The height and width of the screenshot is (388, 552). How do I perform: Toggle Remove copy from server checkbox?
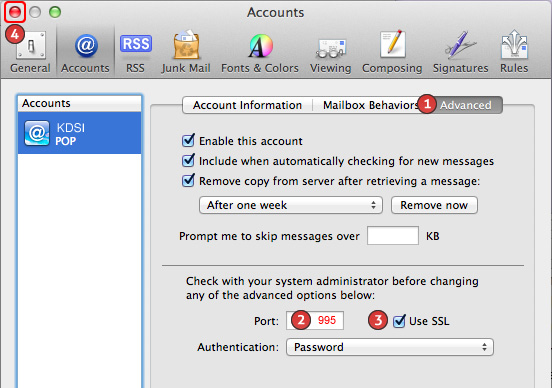pyautogui.click(x=188, y=181)
